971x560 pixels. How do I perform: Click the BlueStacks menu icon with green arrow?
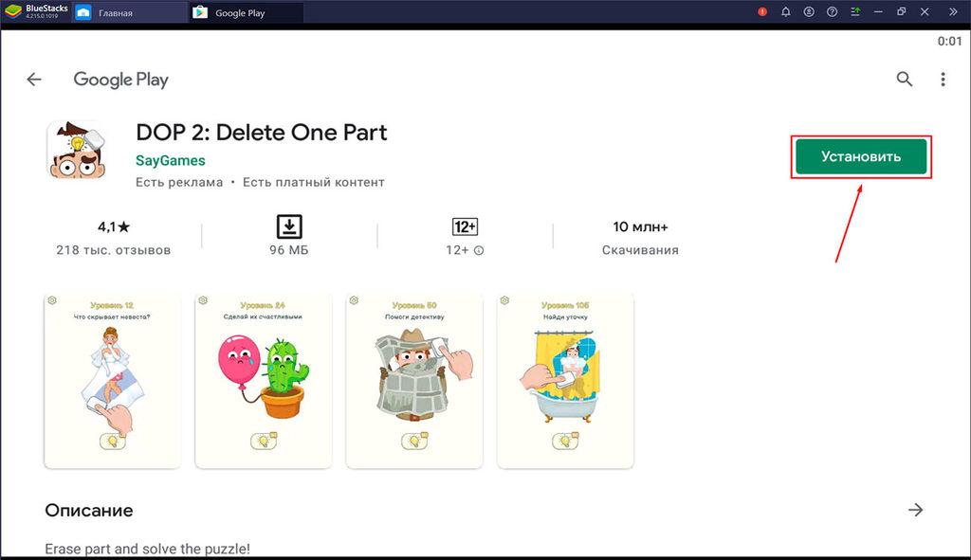(x=855, y=11)
